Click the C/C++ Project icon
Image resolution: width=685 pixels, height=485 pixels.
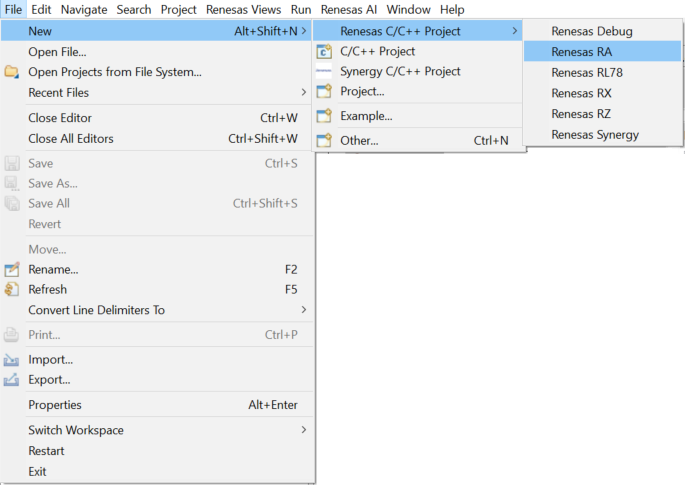[x=324, y=52]
